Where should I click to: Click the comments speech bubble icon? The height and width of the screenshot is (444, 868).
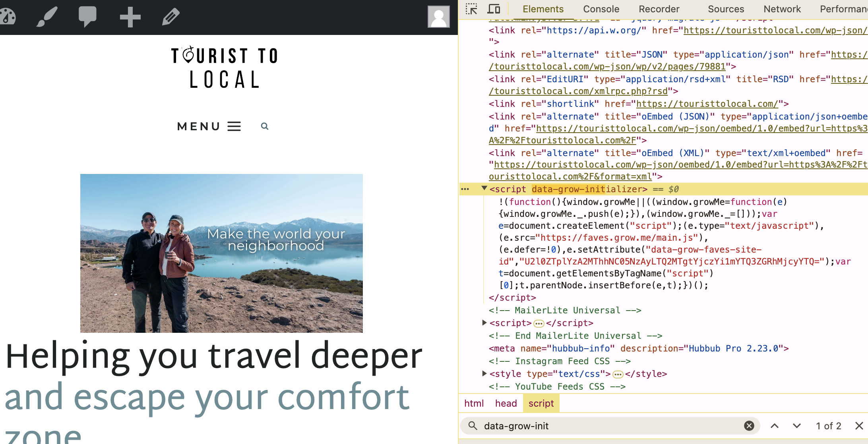tap(87, 17)
